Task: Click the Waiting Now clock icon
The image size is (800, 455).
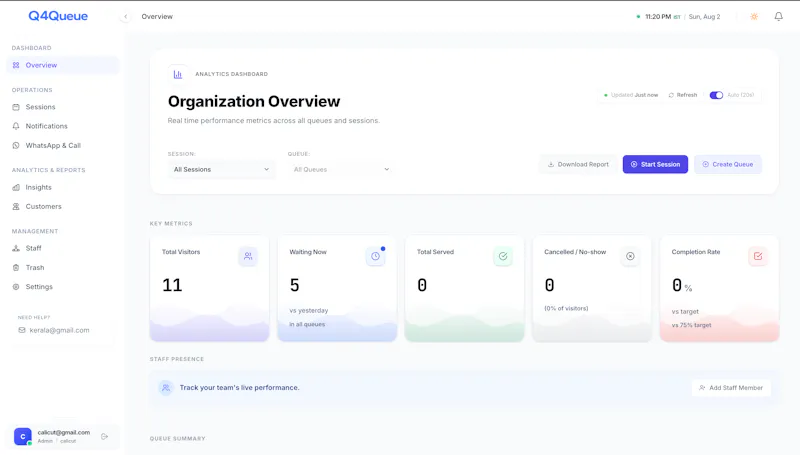Action: tap(376, 256)
